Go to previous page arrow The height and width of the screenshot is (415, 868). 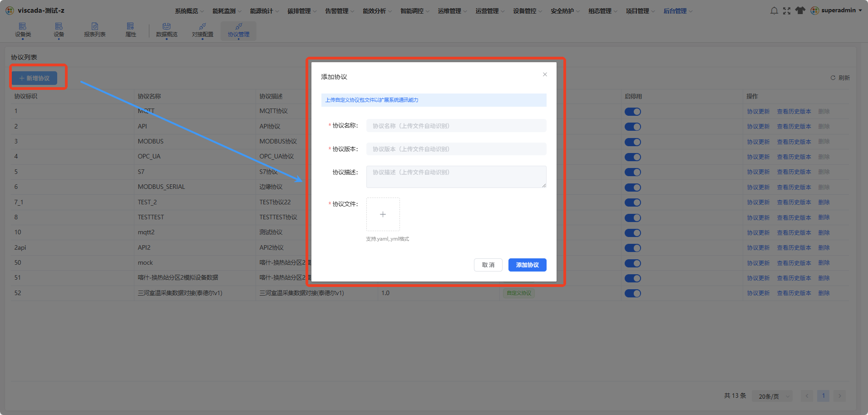(807, 396)
